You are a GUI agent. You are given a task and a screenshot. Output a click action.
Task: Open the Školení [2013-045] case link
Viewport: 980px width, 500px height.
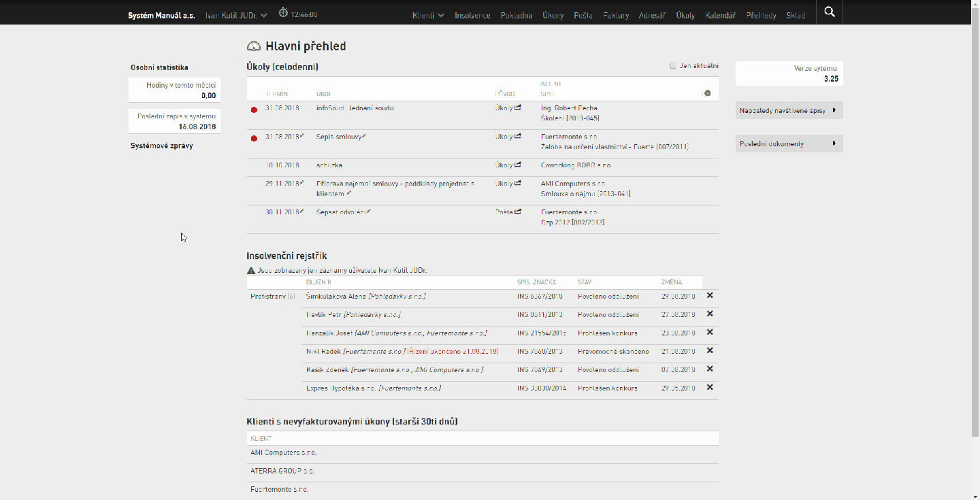click(x=570, y=118)
